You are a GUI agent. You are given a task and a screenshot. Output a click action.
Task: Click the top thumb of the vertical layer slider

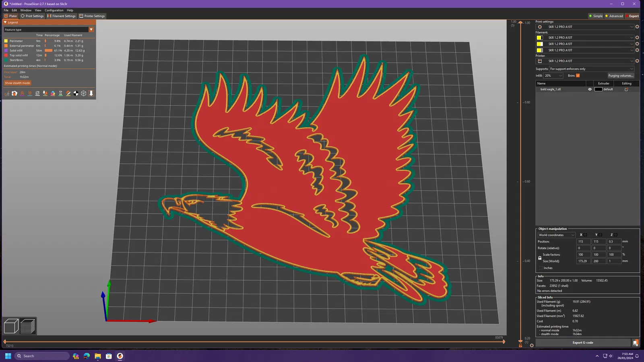pos(520,23)
